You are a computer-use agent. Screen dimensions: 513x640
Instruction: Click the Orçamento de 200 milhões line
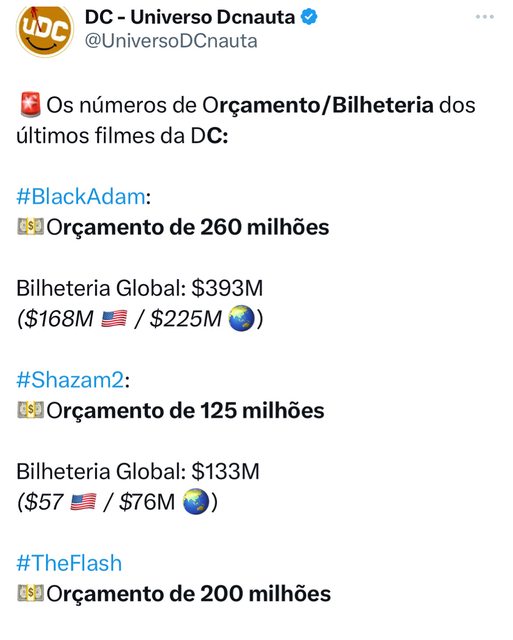(x=188, y=594)
